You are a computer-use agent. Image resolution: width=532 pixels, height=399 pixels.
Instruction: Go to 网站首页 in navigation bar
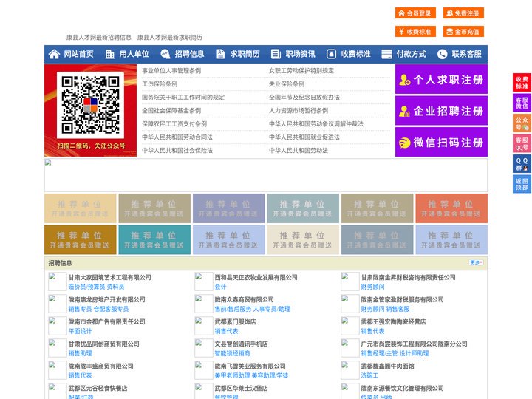pyautogui.click(x=78, y=54)
